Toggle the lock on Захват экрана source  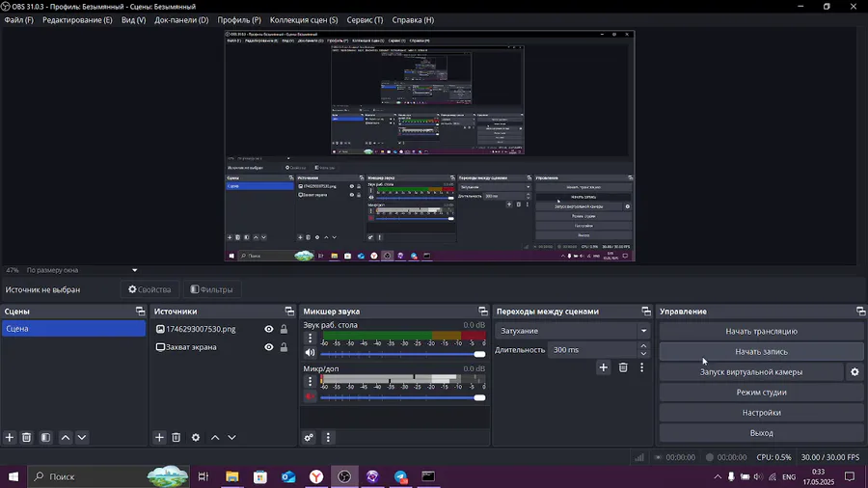(x=284, y=347)
